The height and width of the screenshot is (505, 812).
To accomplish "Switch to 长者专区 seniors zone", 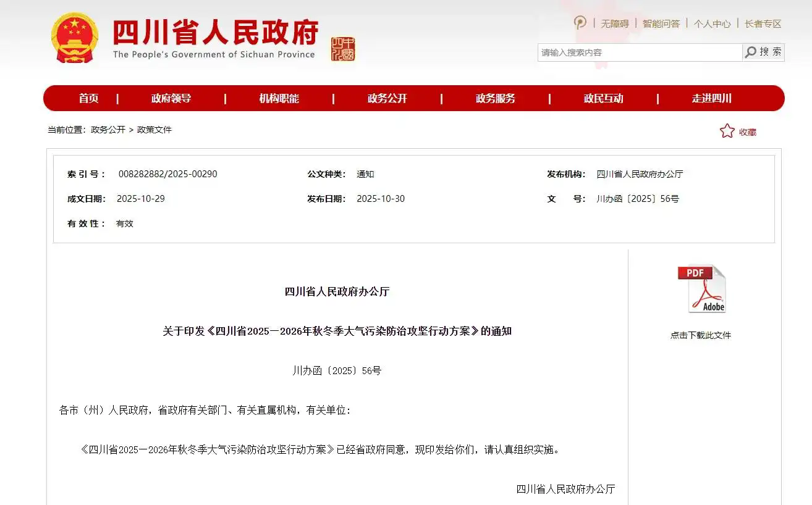I will pyautogui.click(x=763, y=23).
